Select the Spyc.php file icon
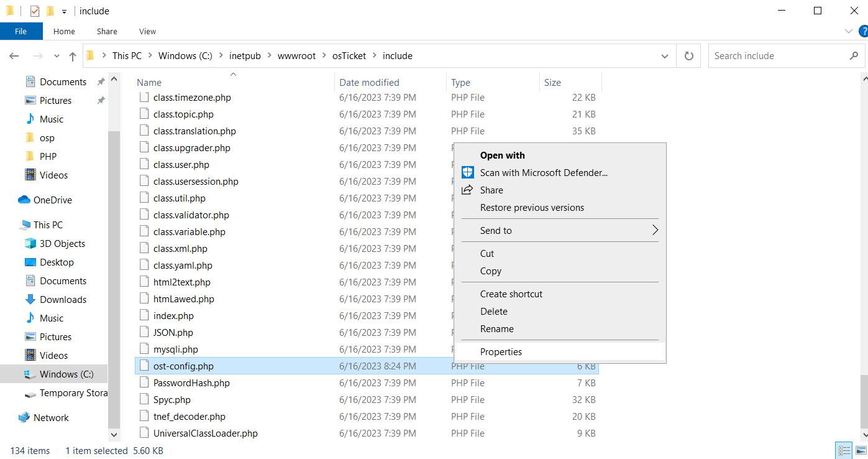 click(x=144, y=400)
